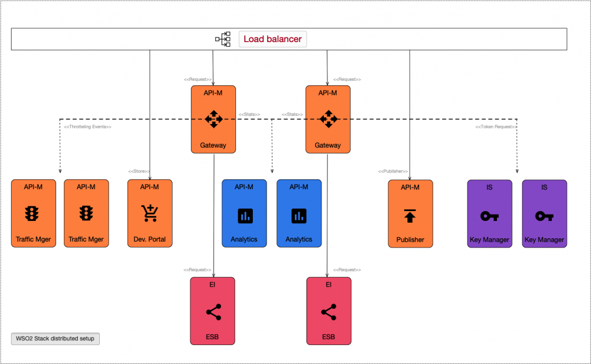Click the API-M title of Publisher node
Viewport: 591px width, 364px height.
coord(410,187)
